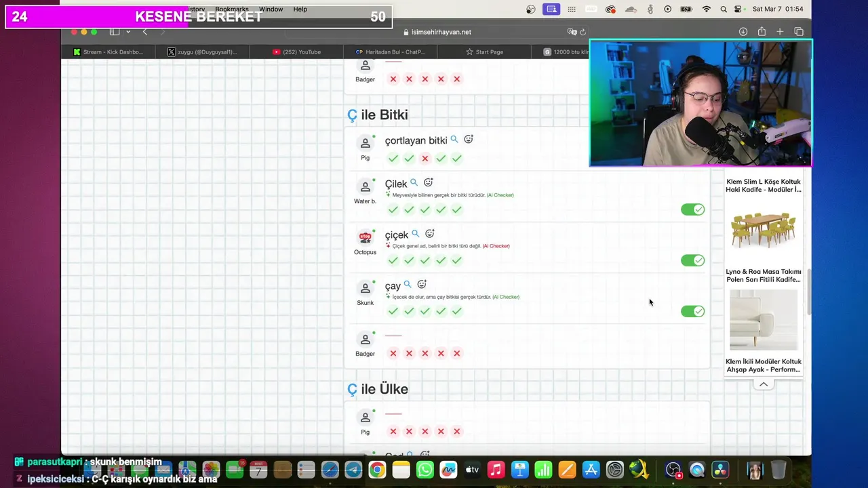
Task: Show Safari tab overview
Action: pyautogui.click(x=799, y=32)
